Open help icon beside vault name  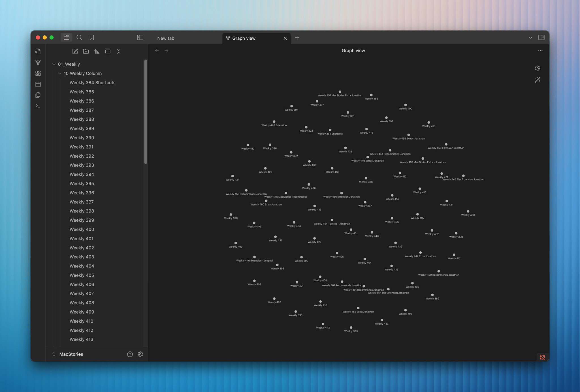(x=130, y=354)
